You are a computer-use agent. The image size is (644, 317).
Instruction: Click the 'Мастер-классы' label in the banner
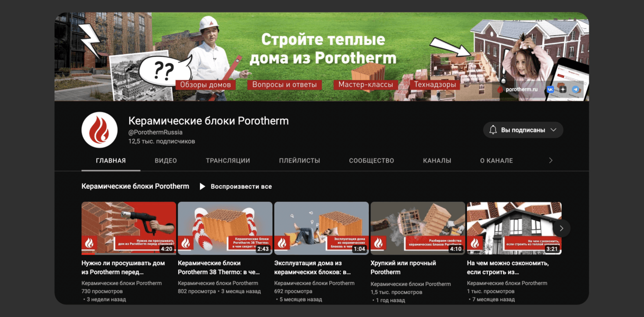pos(366,85)
